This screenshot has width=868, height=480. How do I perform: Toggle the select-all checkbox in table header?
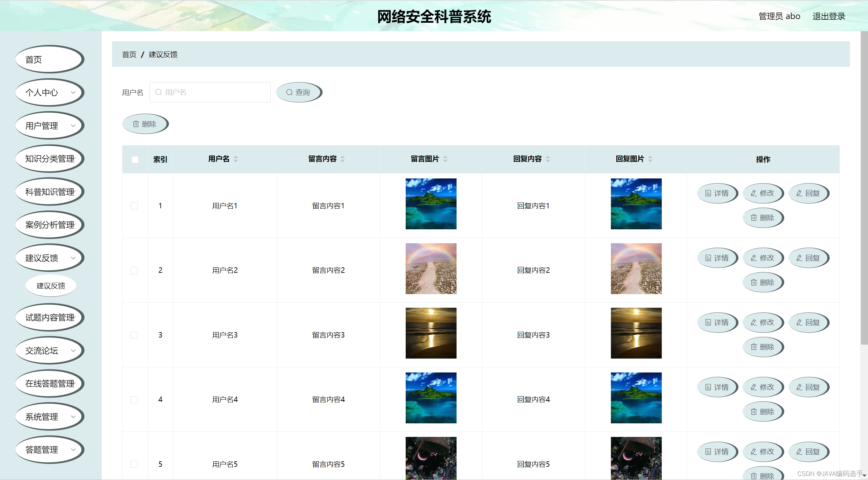click(135, 159)
